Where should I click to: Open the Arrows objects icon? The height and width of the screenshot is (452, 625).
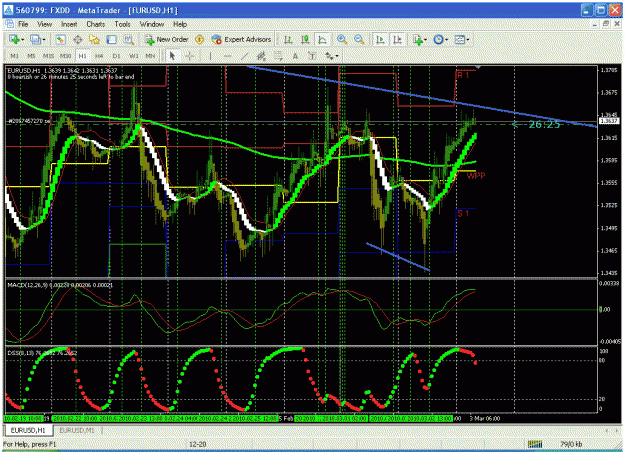[328, 56]
